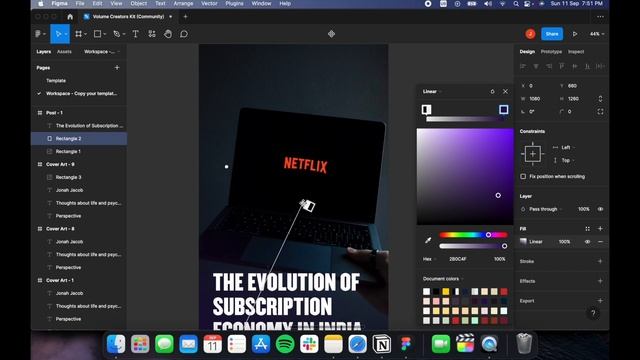
Task: Edit the hex value field
Action: [x=458, y=259]
